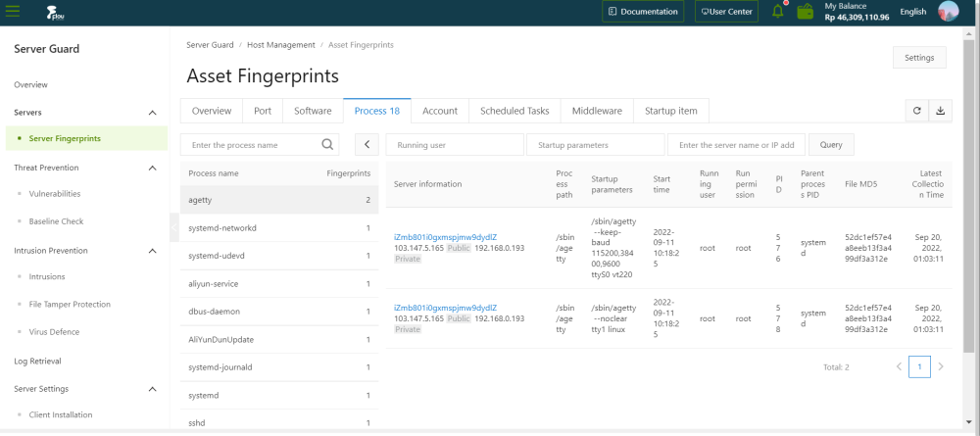Collapse the Servers sidebar section
This screenshot has width=980, height=436.
click(x=152, y=113)
